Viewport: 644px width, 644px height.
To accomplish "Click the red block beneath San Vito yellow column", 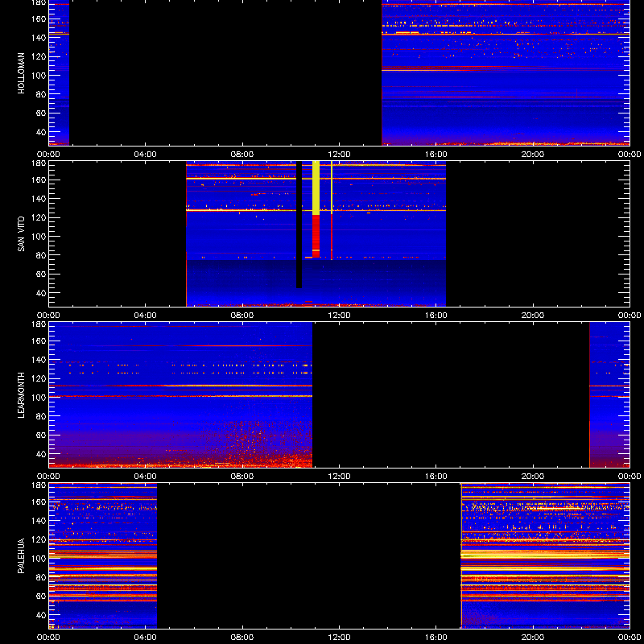I will tap(316, 236).
